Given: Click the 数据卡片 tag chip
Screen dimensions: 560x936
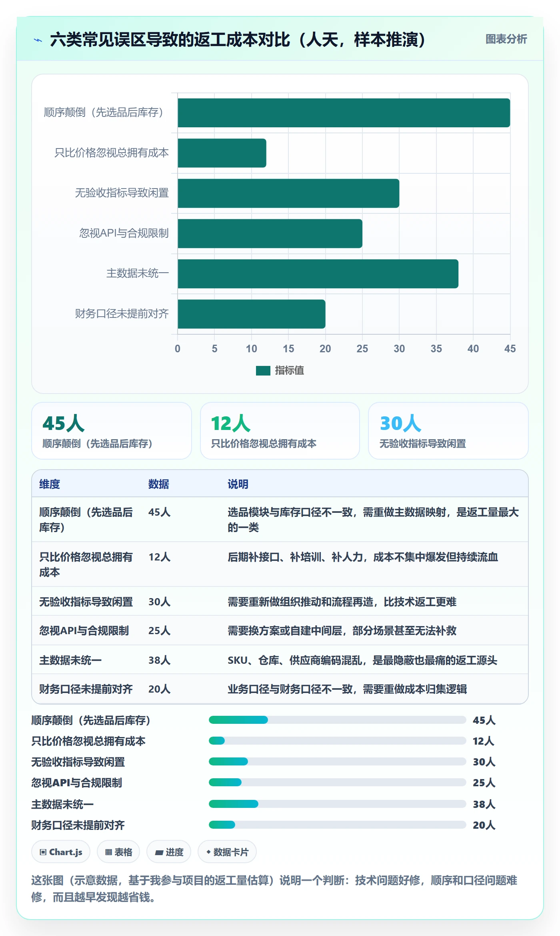Looking at the screenshot, I should click(227, 852).
